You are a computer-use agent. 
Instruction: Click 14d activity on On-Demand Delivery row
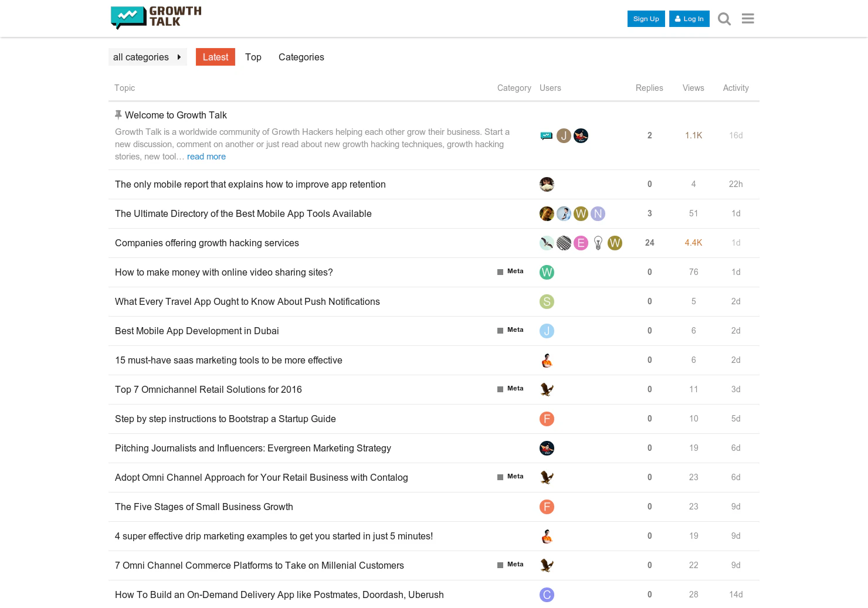736,595
